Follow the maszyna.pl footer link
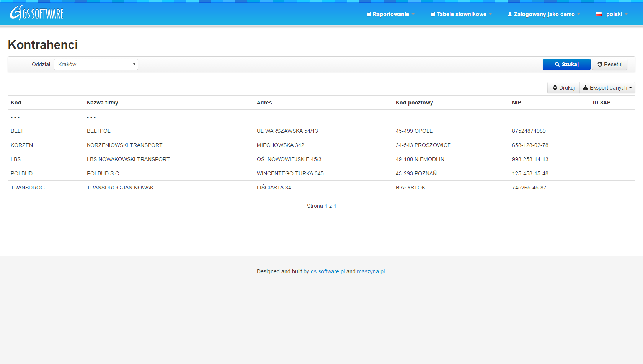This screenshot has height=364, width=643. (x=371, y=271)
